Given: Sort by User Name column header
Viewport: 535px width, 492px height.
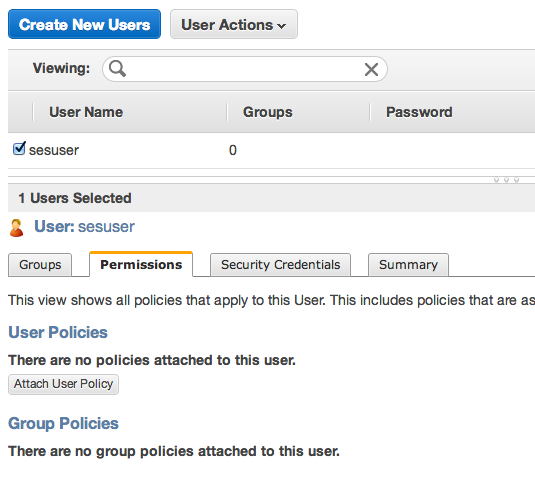Looking at the screenshot, I should (x=86, y=112).
